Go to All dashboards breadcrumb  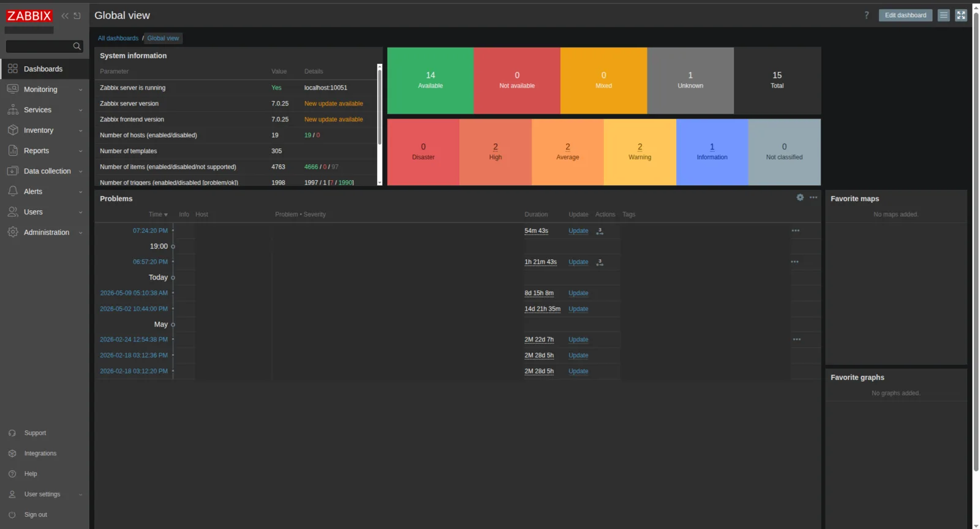118,38
